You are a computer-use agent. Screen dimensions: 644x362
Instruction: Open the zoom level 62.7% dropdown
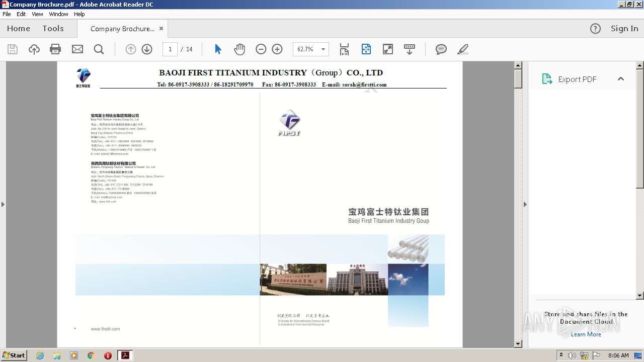pyautogui.click(x=323, y=49)
